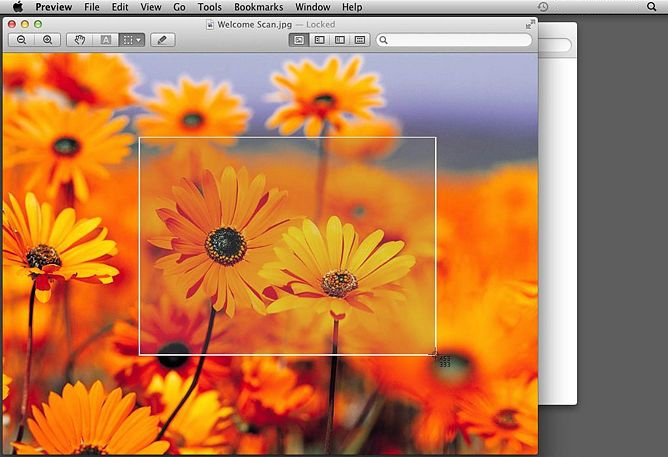Open the Window menu
The height and width of the screenshot is (457, 668).
coord(313,7)
